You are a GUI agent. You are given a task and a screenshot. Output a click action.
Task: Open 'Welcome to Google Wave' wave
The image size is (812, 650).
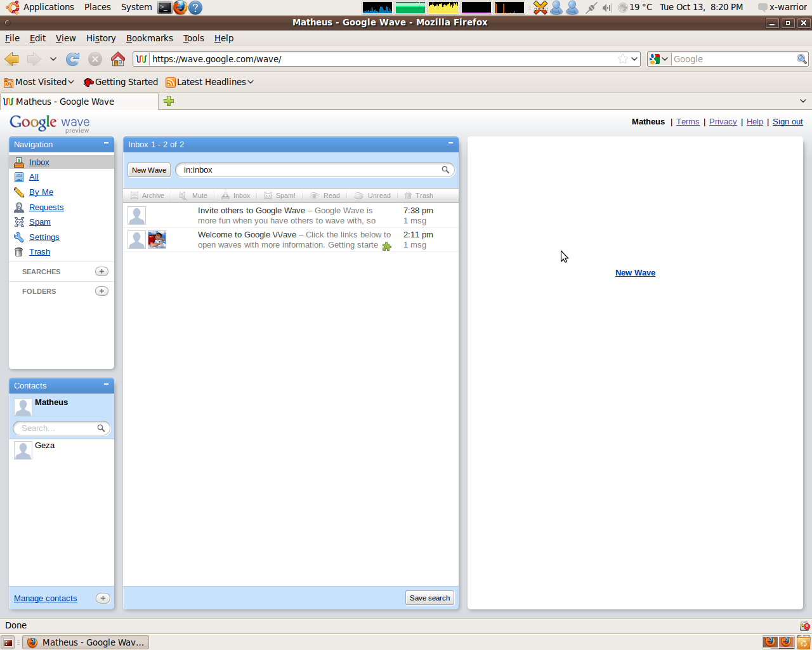click(x=291, y=240)
